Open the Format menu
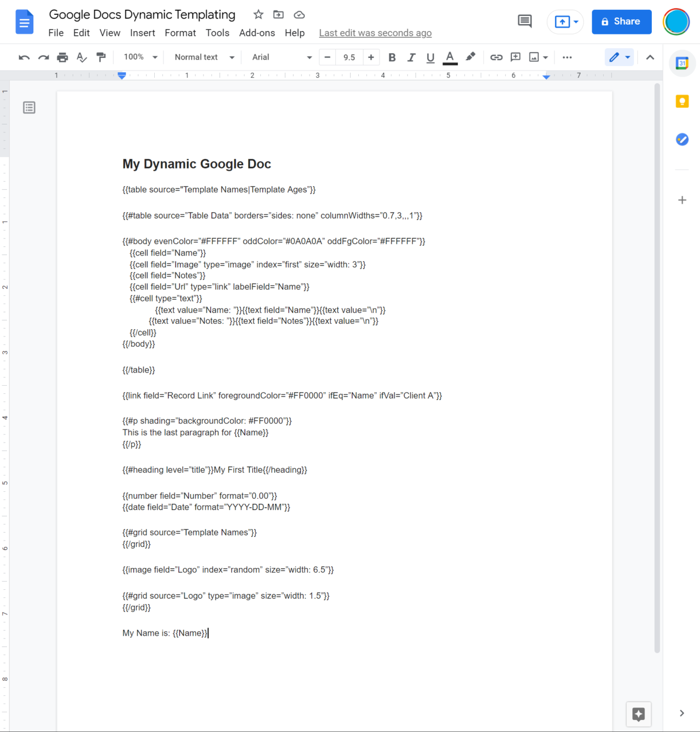The height and width of the screenshot is (732, 700). tap(180, 33)
